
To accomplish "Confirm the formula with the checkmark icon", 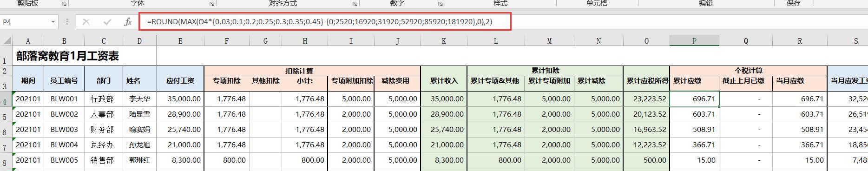I will click(107, 22).
